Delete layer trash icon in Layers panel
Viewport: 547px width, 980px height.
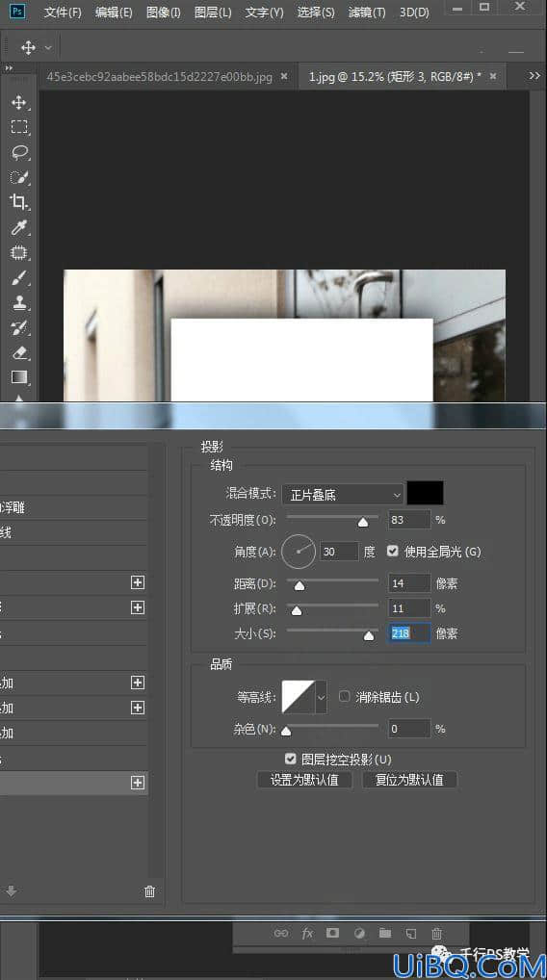[437, 933]
